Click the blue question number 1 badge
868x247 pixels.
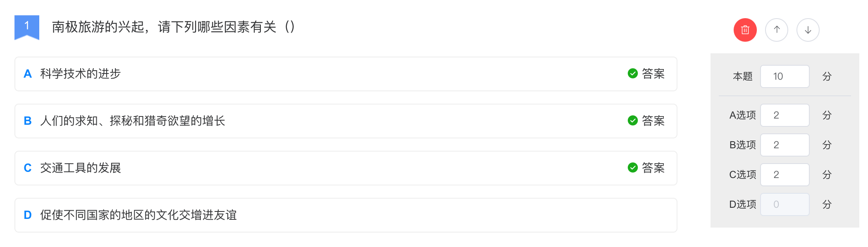(x=27, y=27)
